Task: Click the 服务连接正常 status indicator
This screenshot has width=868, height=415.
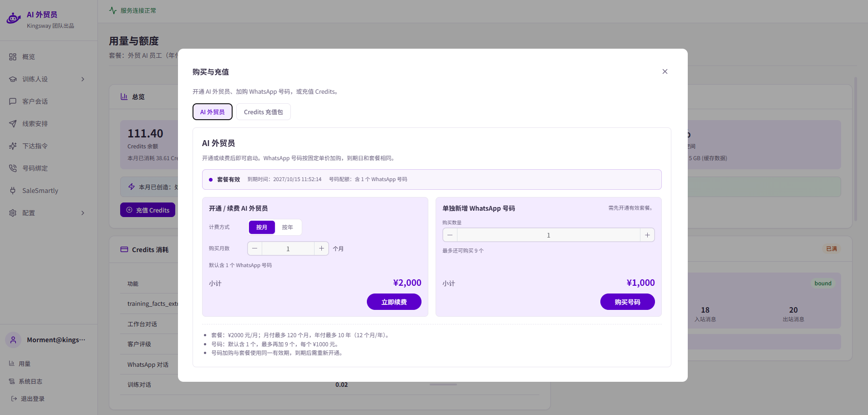Action: (x=132, y=10)
